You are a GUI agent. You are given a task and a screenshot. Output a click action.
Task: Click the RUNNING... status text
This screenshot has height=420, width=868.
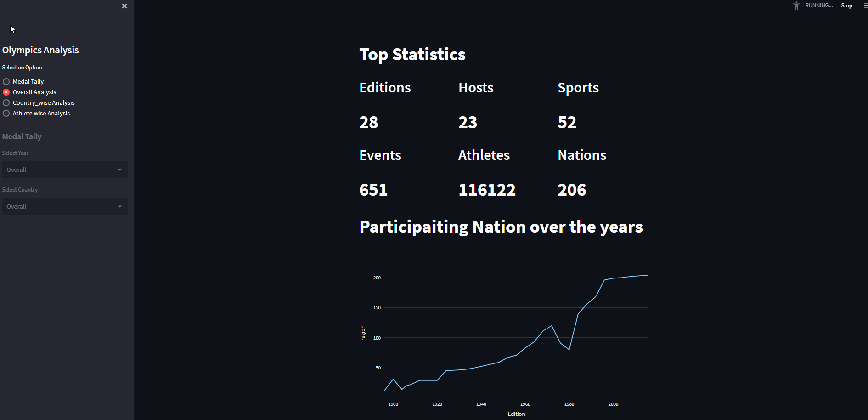(819, 6)
